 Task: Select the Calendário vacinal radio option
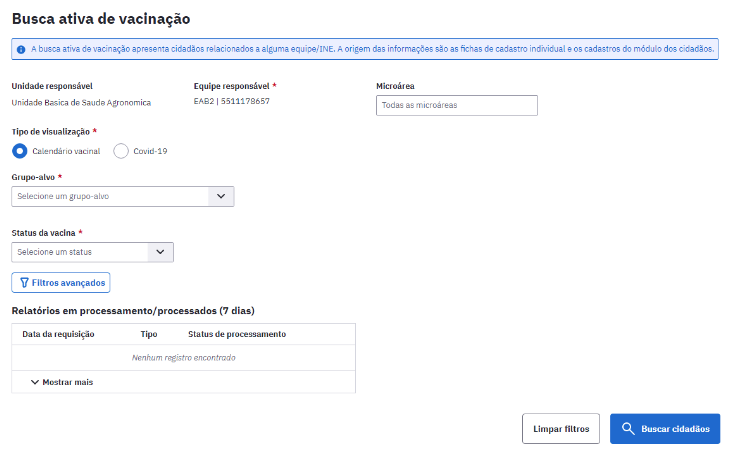20,151
